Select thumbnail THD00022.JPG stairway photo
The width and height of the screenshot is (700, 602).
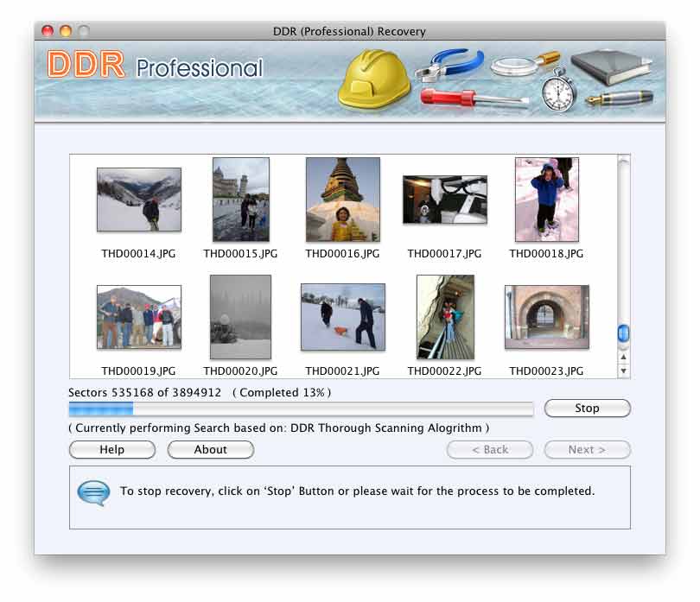tap(445, 317)
